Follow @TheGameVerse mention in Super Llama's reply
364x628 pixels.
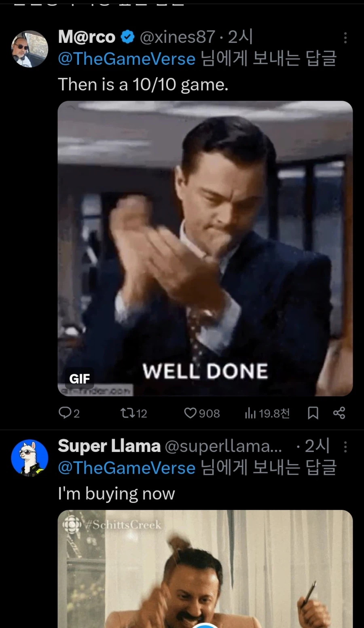[x=127, y=468]
